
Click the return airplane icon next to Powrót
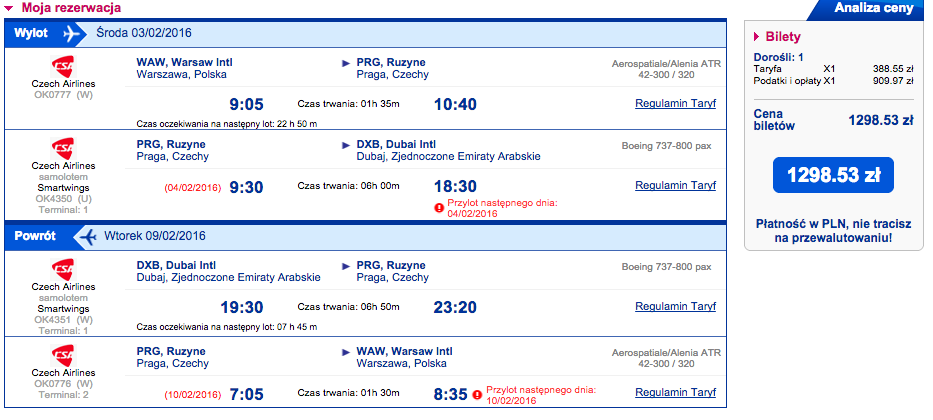pyautogui.click(x=88, y=236)
